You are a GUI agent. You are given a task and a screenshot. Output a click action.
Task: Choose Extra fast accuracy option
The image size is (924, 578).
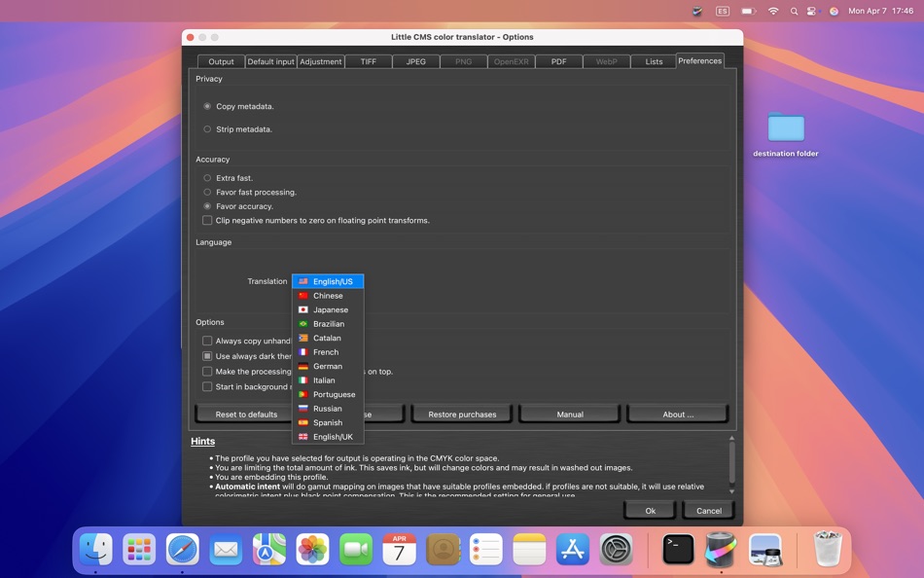click(207, 177)
